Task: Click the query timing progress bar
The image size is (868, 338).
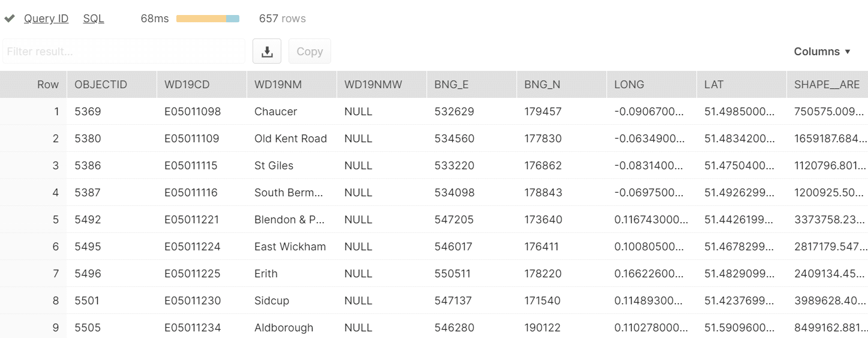Action: click(x=208, y=19)
